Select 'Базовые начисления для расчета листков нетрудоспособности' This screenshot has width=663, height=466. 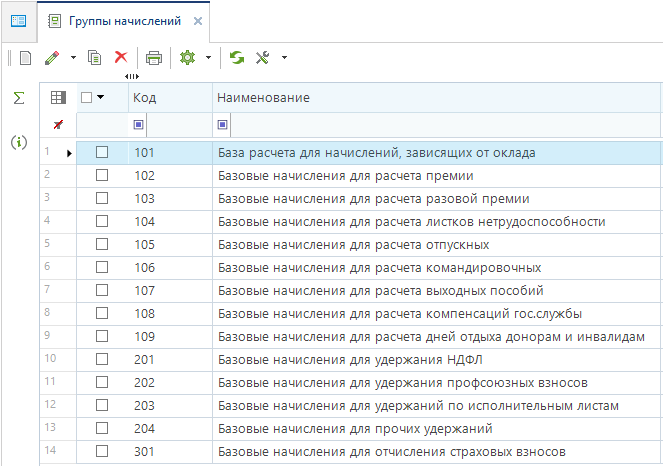[411, 222]
